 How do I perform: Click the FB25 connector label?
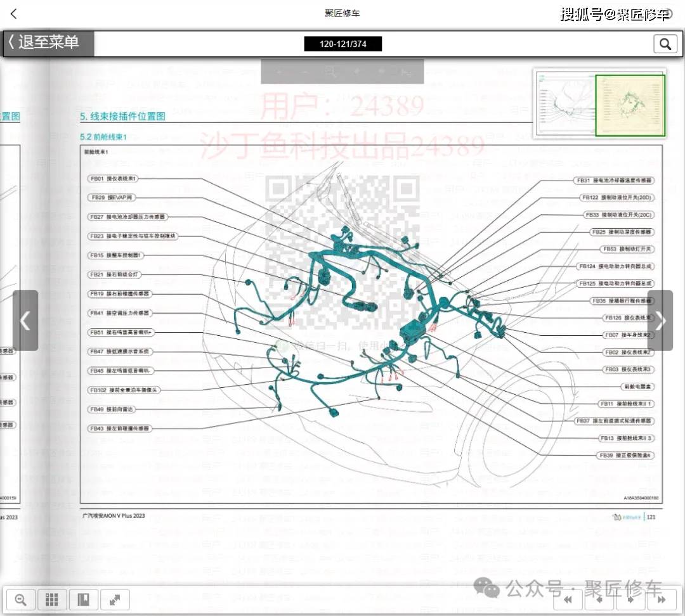621,232
